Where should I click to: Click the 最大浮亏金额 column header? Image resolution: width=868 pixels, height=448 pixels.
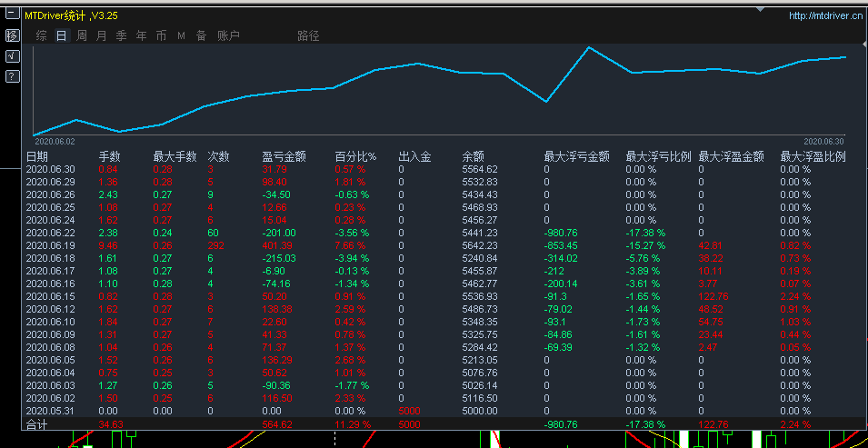577,156
